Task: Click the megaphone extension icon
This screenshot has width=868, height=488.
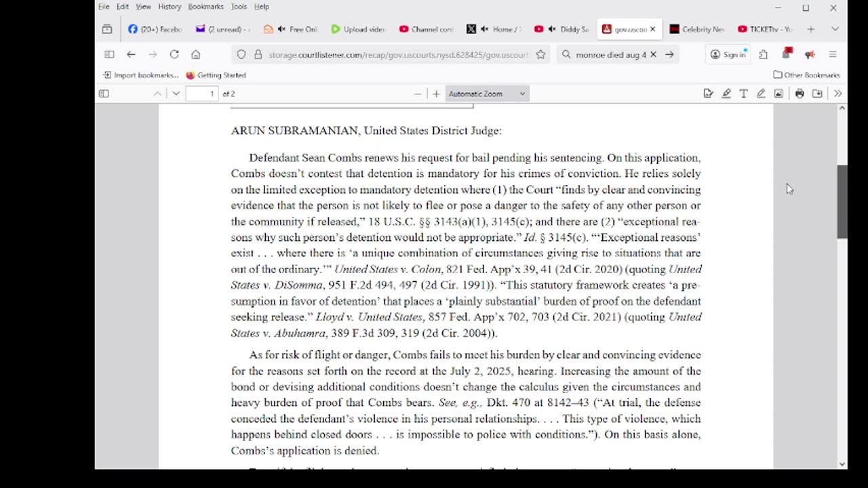Action: (810, 54)
